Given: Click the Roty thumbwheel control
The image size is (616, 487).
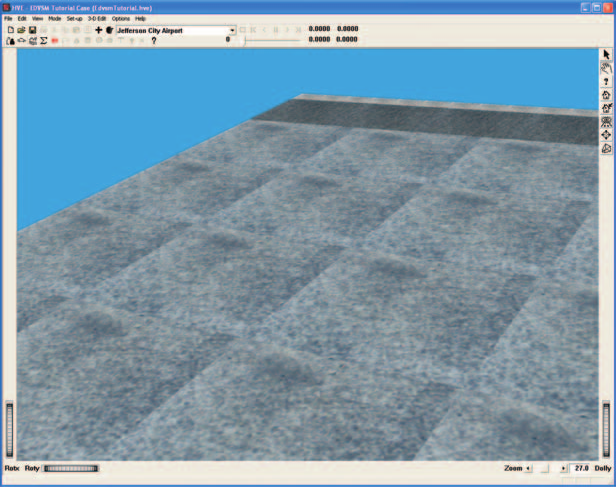Looking at the screenshot, I should pyautogui.click(x=71, y=468).
